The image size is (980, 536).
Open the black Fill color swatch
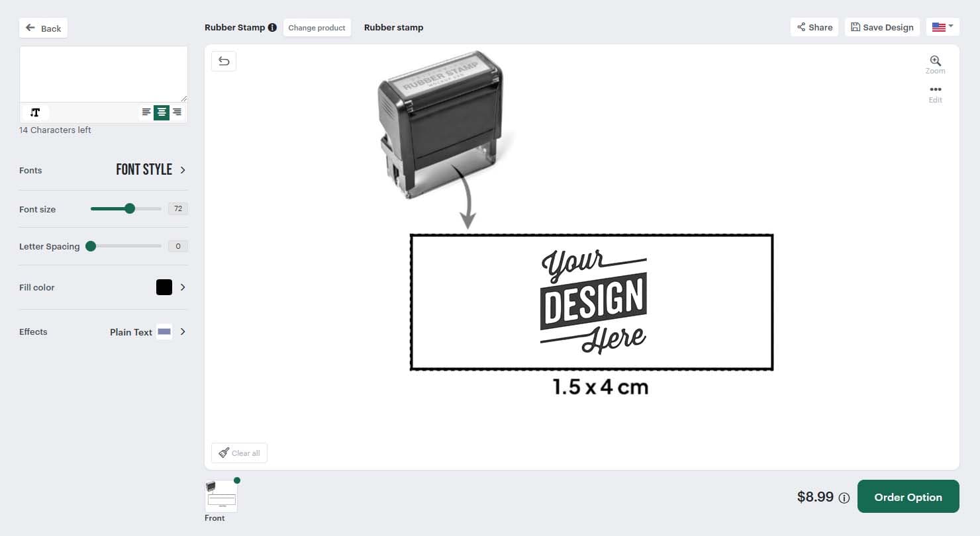(164, 287)
